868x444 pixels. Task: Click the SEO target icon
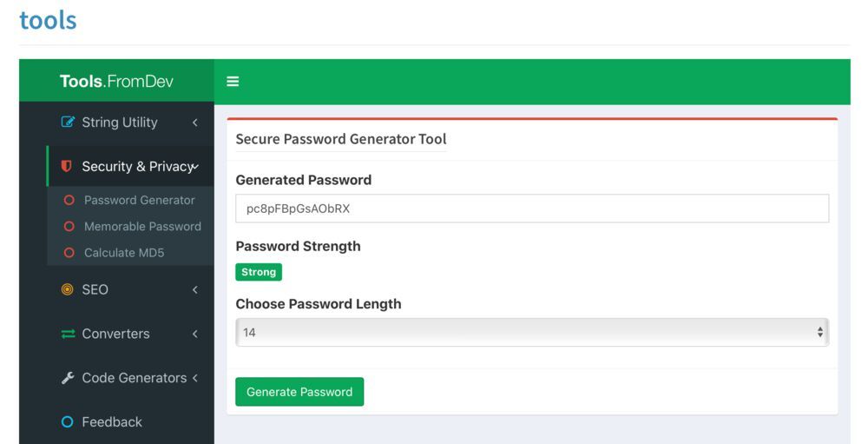[67, 289]
